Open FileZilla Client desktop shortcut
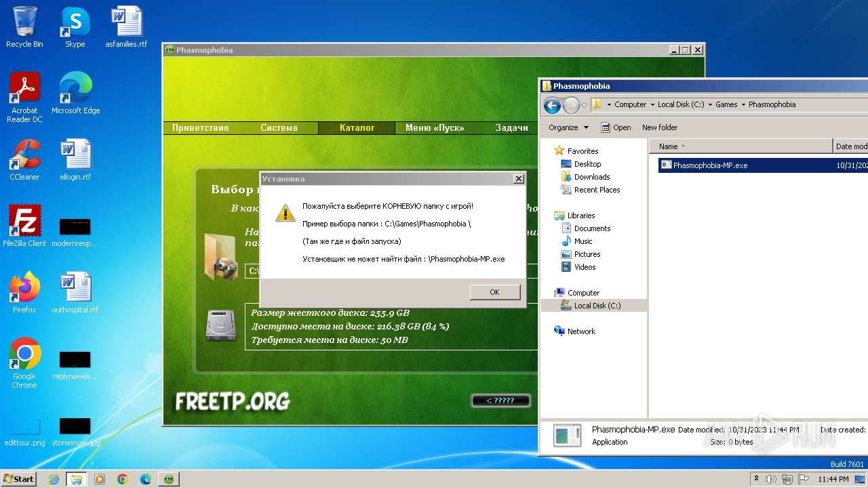The image size is (868, 488). coord(24,226)
